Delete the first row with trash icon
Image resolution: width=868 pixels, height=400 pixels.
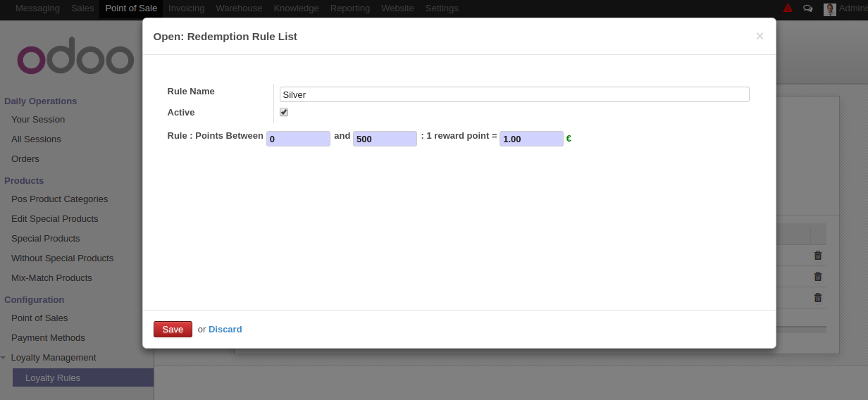click(818, 256)
